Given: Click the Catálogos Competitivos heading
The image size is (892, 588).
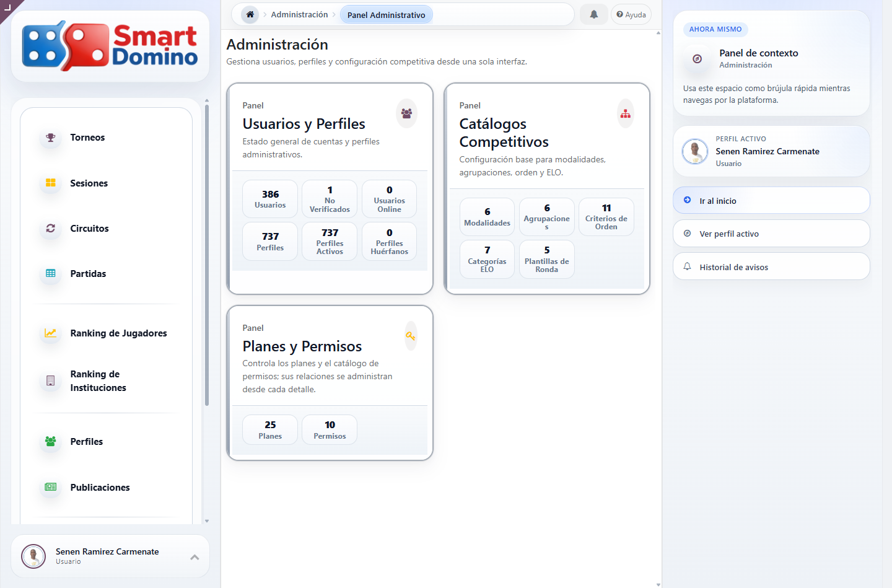Looking at the screenshot, I should point(504,133).
